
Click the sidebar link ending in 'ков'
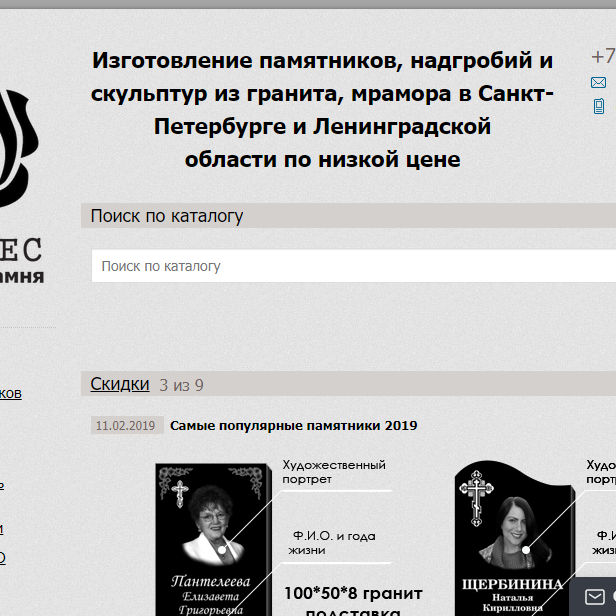[10, 393]
